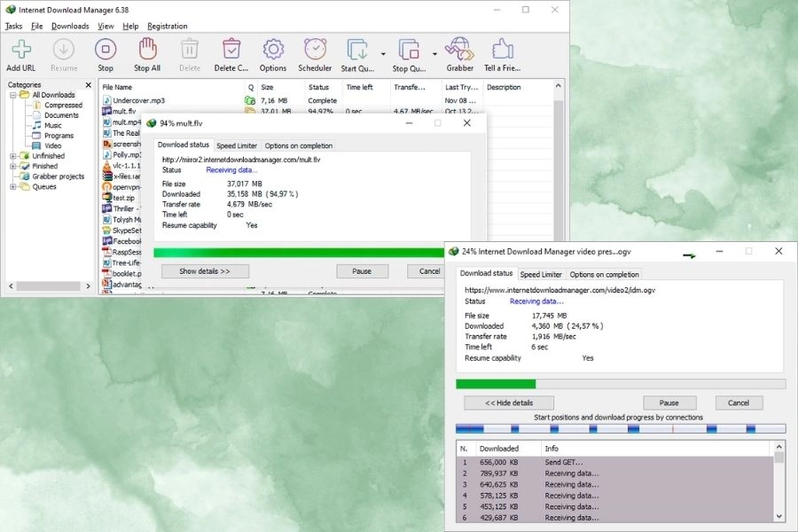
Task: Close the Categories panel with X
Action: click(89, 85)
